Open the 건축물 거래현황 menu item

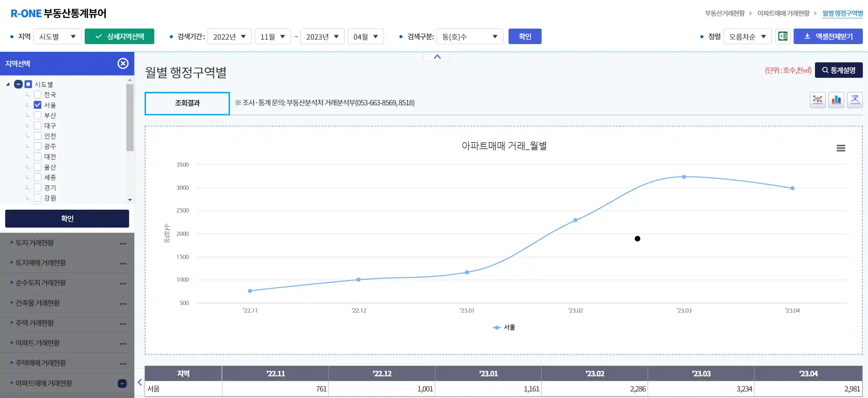click(x=38, y=303)
